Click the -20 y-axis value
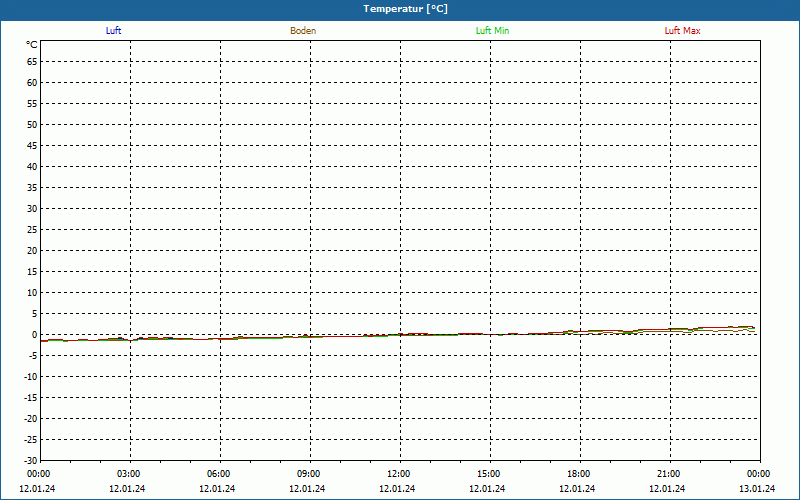800x500 pixels. 31,419
